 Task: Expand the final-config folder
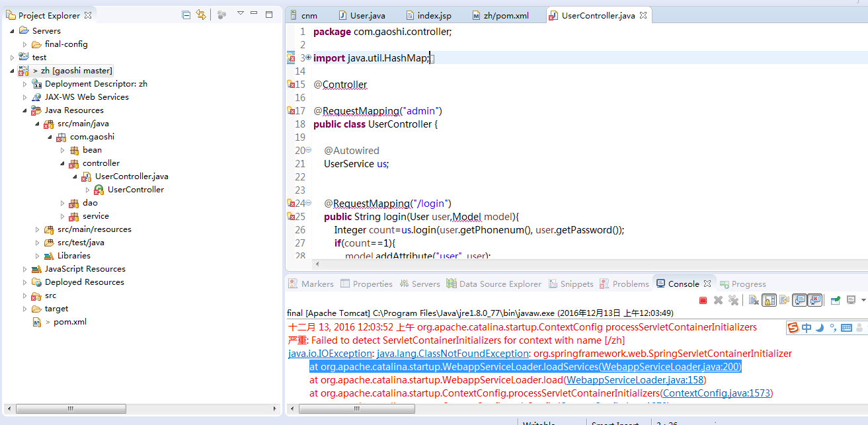[x=25, y=44]
